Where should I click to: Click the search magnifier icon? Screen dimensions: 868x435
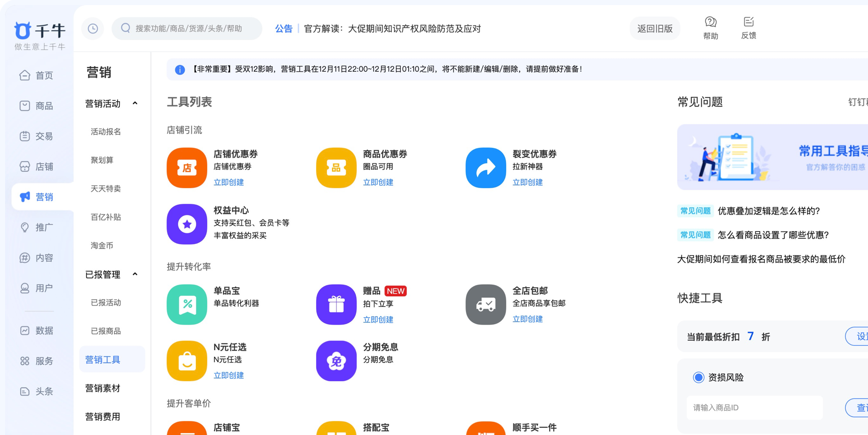(125, 28)
